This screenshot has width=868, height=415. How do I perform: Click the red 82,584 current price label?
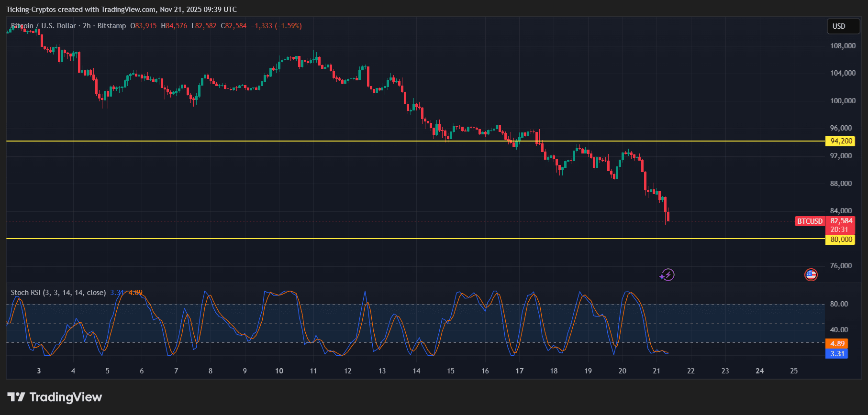click(841, 221)
